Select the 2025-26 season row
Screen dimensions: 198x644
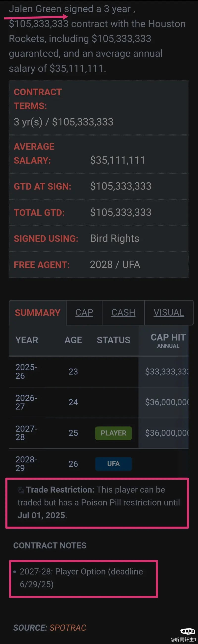pyautogui.click(x=99, y=371)
